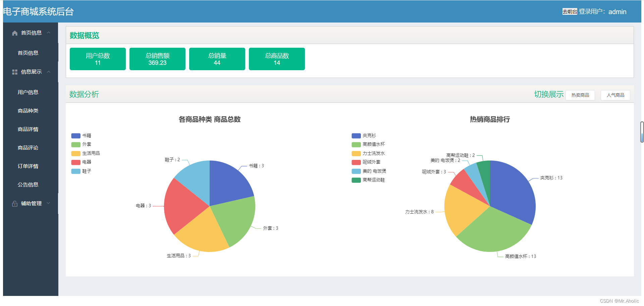This screenshot has height=306, width=644.
Task: Click the 人气商品 switch button
Action: coord(615,95)
